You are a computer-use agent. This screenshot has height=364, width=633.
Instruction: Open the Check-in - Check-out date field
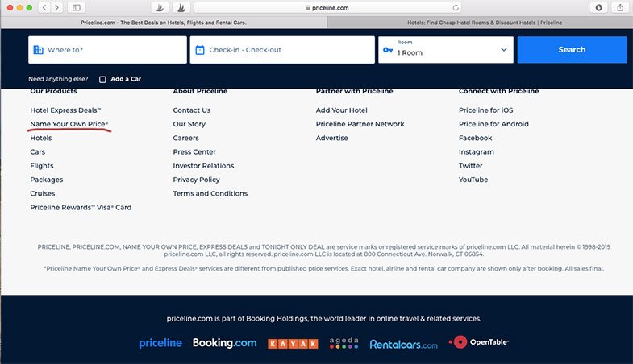tap(282, 50)
